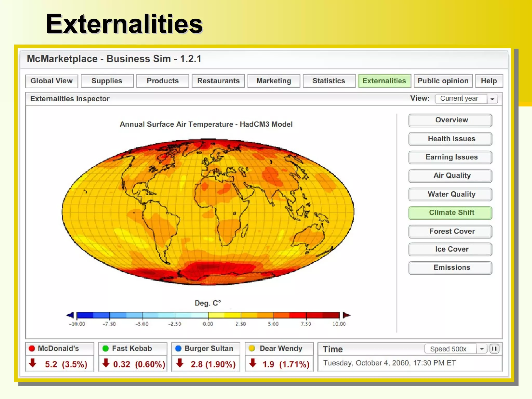Open the Help tab
The width and height of the screenshot is (532, 399).
(x=489, y=81)
